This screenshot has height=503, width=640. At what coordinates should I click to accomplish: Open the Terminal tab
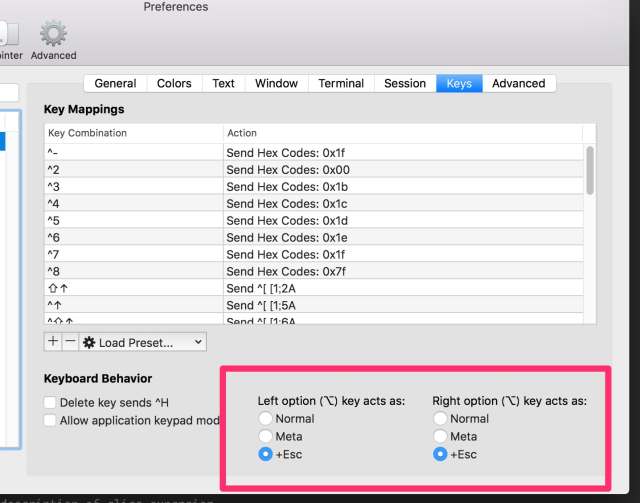point(341,84)
